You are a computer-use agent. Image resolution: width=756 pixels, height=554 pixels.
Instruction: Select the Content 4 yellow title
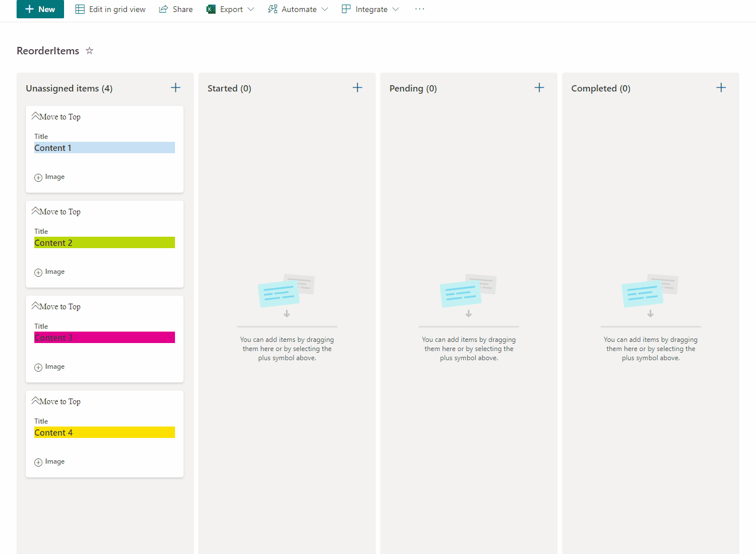pyautogui.click(x=105, y=432)
